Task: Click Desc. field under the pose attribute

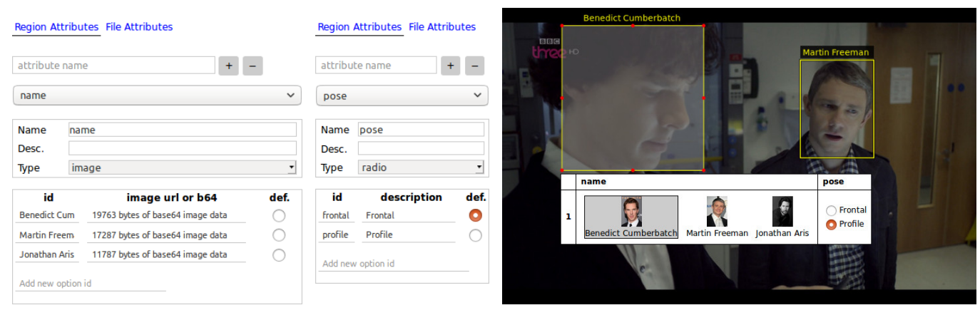Action: [x=421, y=148]
